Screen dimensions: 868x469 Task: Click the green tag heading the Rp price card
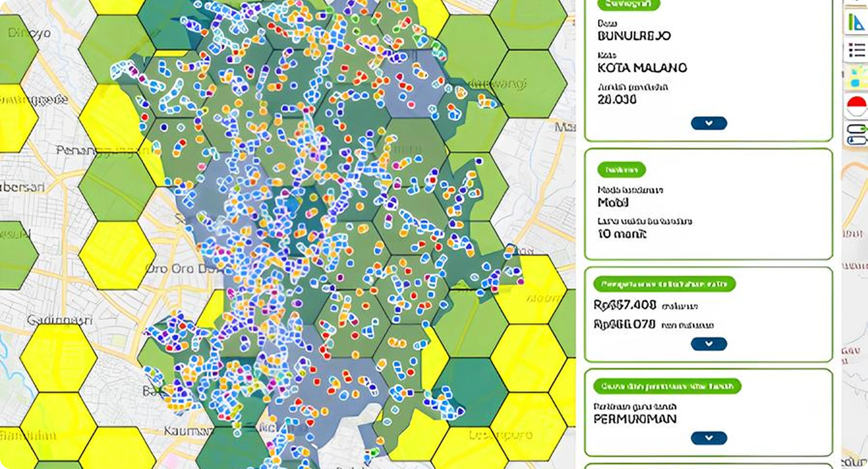[x=664, y=284]
